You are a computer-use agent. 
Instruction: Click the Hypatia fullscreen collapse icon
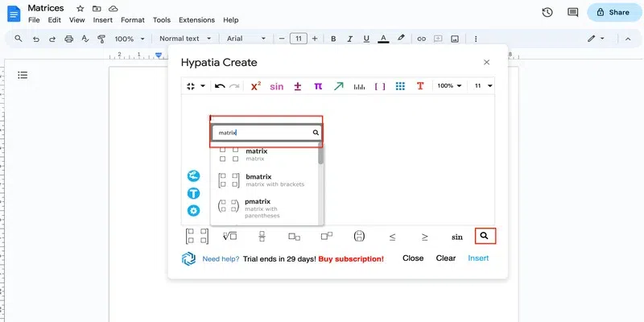(x=191, y=86)
